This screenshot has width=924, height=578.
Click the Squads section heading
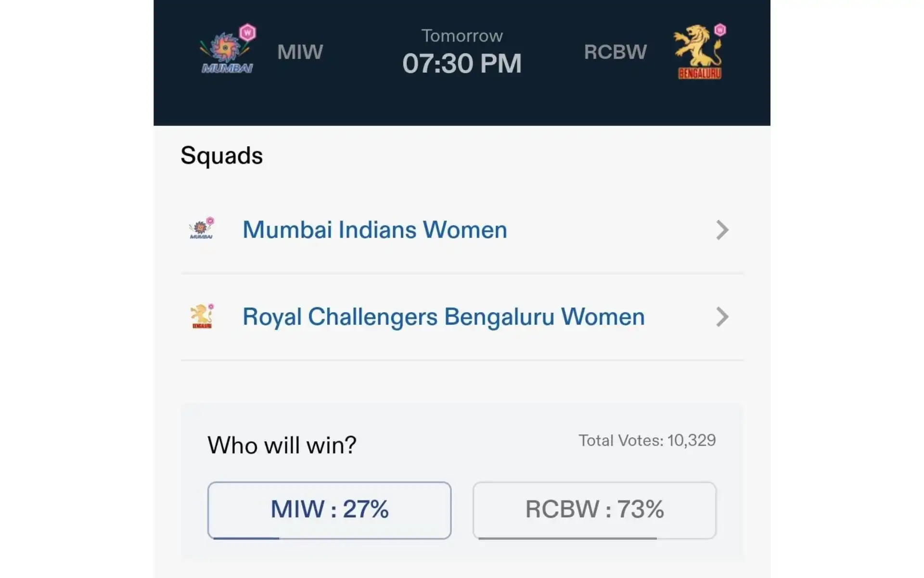coord(221,156)
